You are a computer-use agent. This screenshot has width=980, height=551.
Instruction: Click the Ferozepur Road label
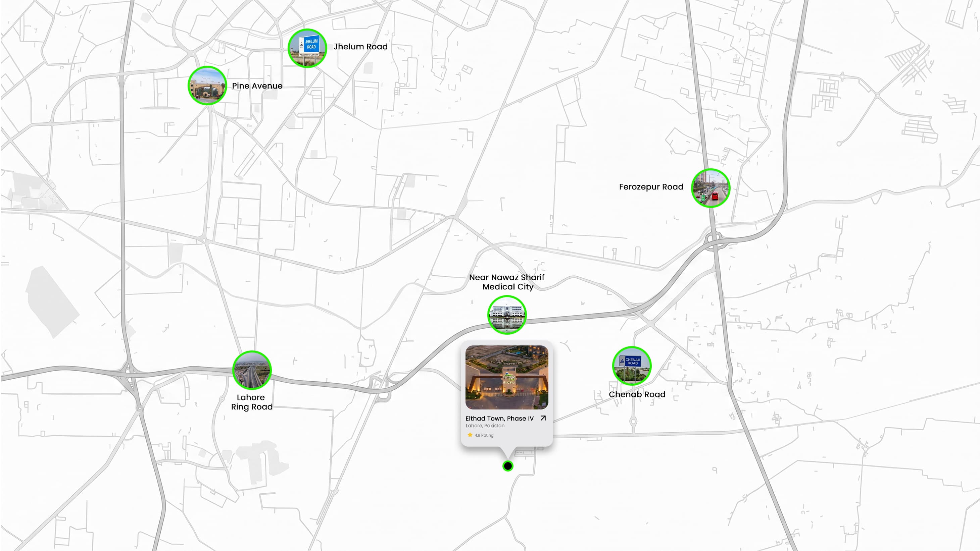(651, 187)
